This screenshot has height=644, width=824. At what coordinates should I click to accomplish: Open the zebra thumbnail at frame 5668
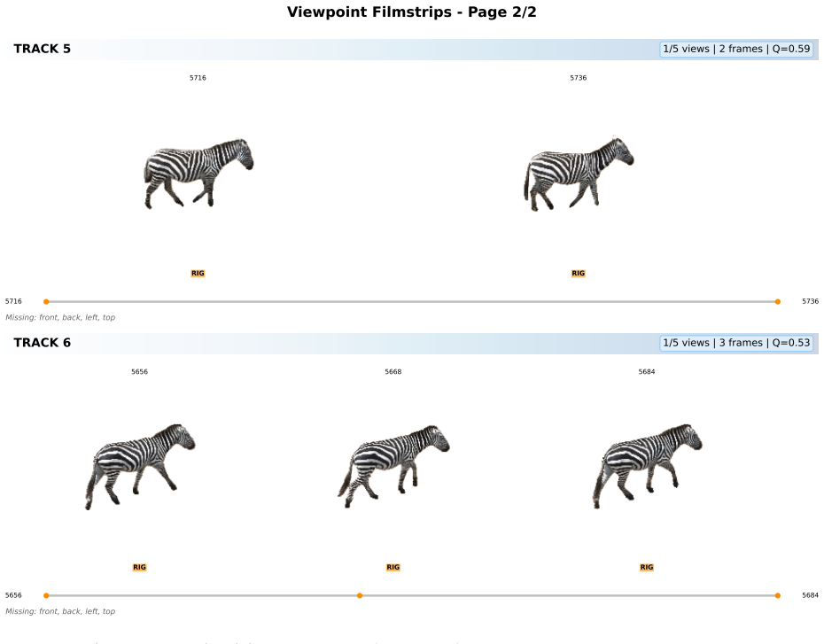(x=393, y=467)
